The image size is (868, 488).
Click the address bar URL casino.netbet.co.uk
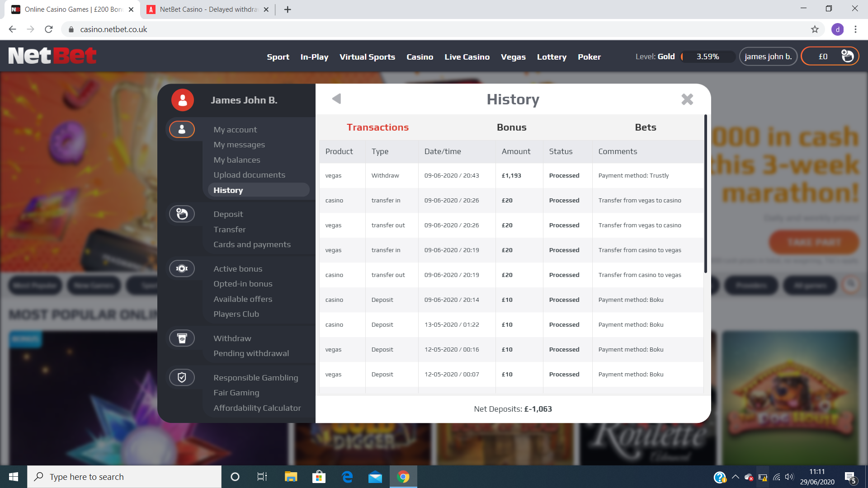(113, 29)
